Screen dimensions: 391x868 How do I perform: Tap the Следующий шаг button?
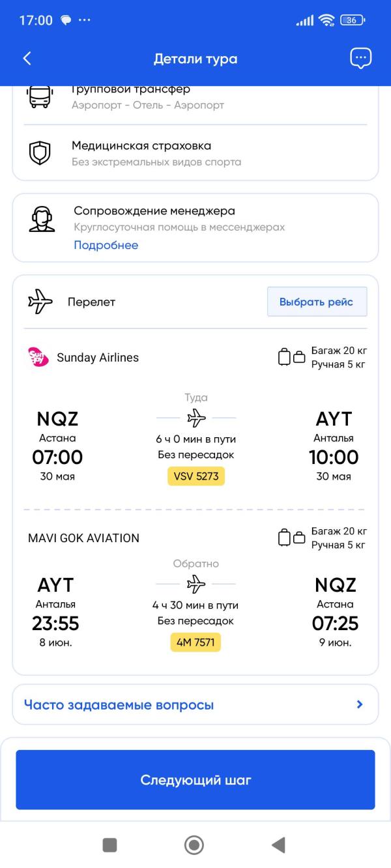[x=195, y=779]
